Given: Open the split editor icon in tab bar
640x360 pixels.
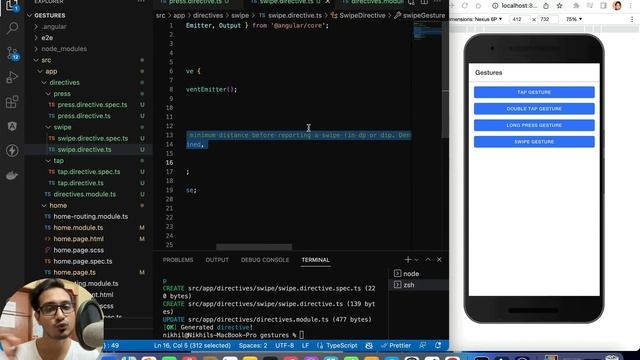Looking at the screenshot, I should click(x=424, y=2).
